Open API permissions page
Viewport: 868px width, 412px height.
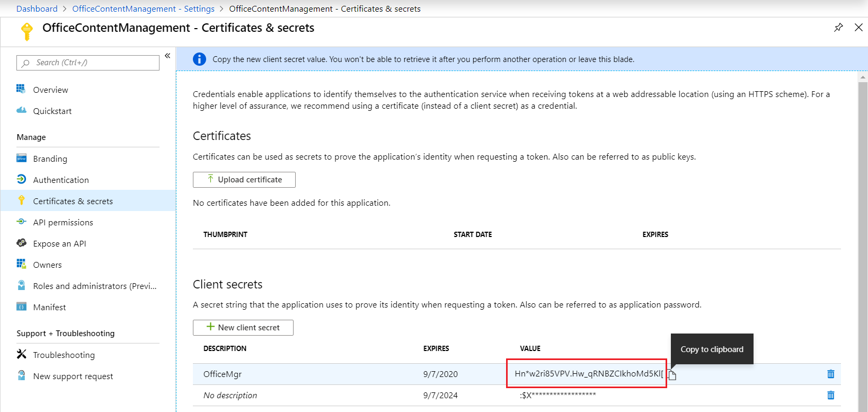(x=63, y=222)
